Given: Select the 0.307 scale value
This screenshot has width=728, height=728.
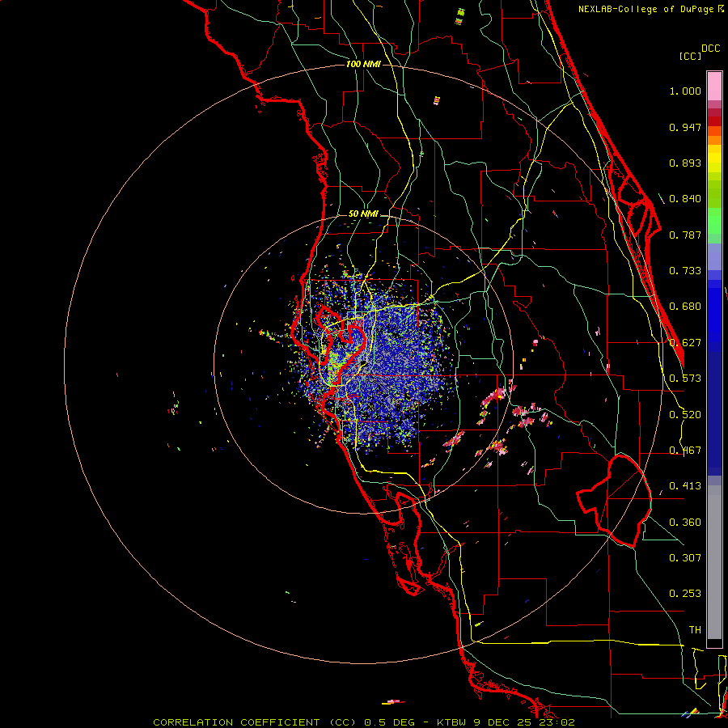Looking at the screenshot, I should 685,558.
